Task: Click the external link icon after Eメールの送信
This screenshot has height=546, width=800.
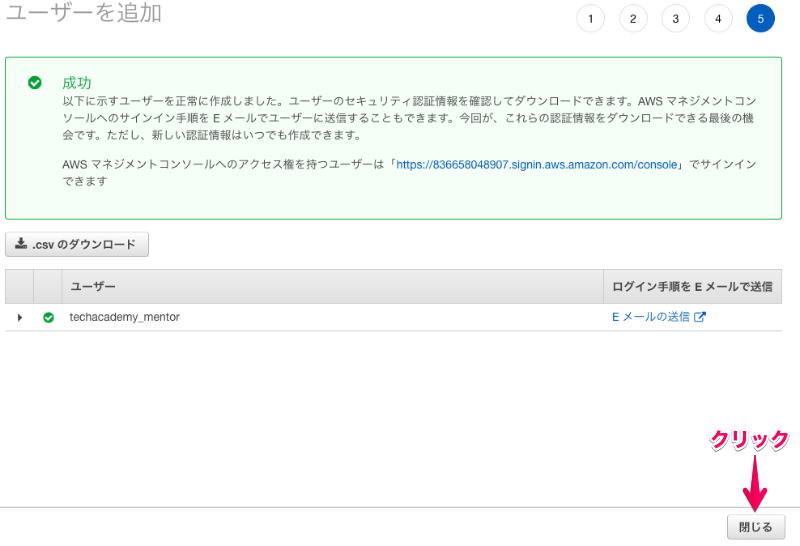Action: 700,317
